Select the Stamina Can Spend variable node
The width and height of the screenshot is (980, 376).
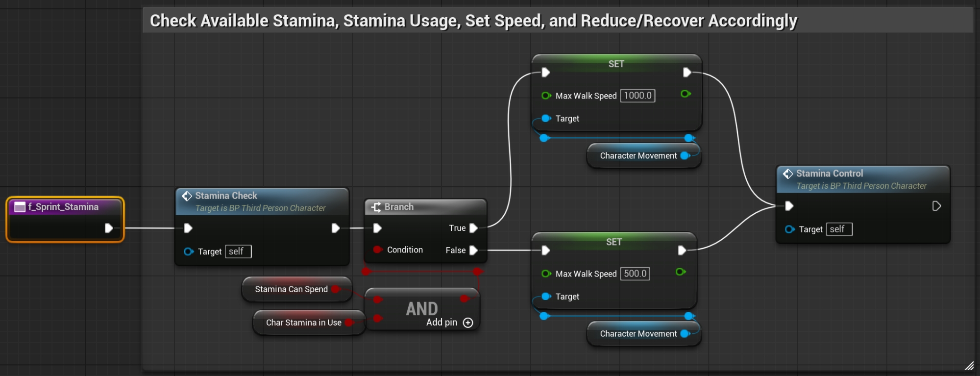tap(291, 289)
